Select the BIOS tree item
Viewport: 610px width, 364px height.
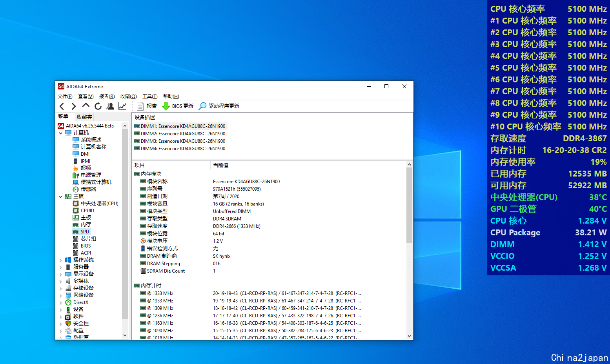point(82,246)
